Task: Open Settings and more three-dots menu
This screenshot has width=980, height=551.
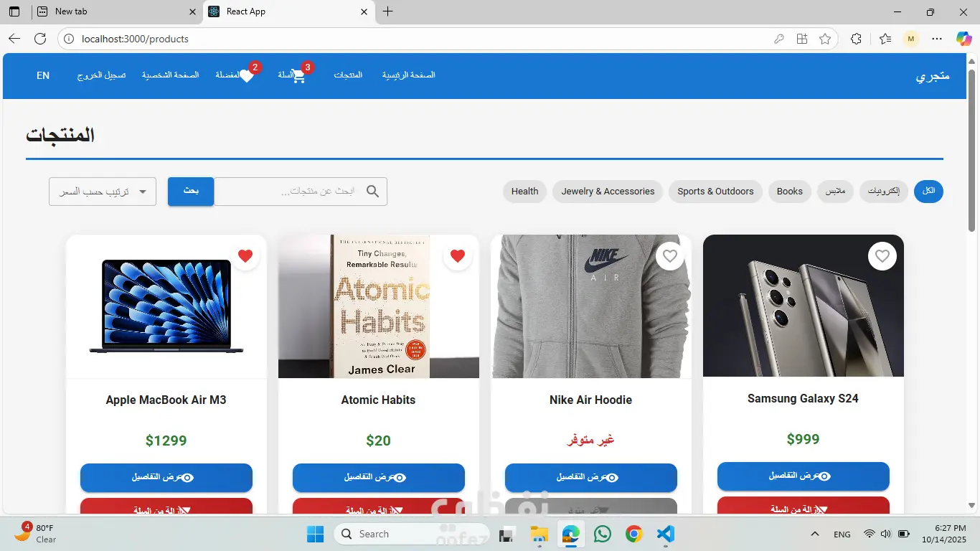Action: pyautogui.click(x=937, y=39)
